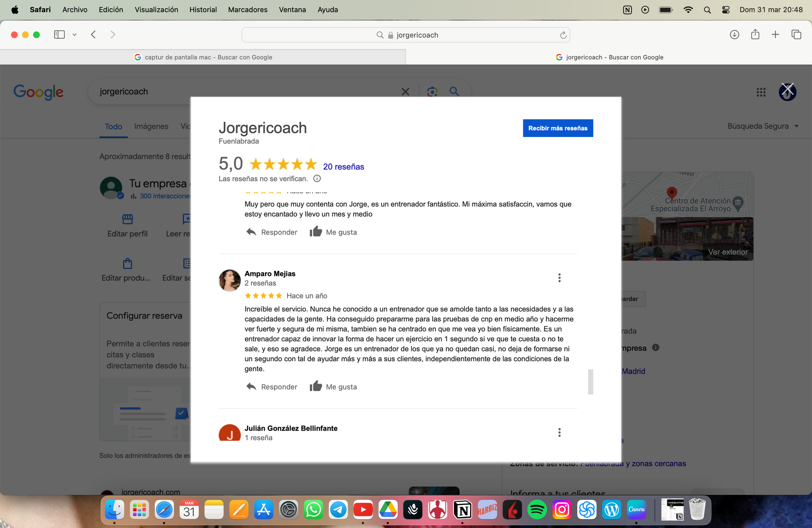Open Safari share icon

pos(755,34)
